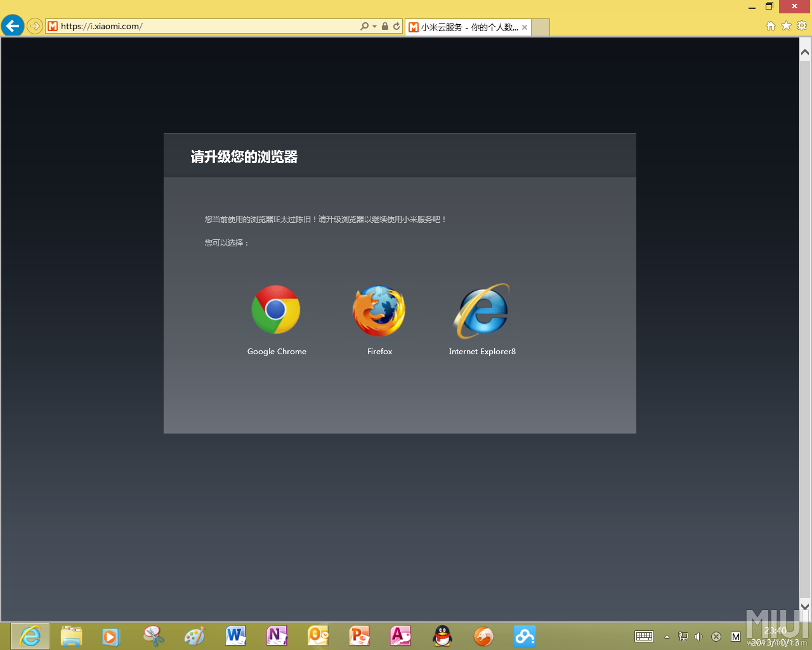Select the 小米云服务 browser tab
This screenshot has width=812, height=650.
468,27
